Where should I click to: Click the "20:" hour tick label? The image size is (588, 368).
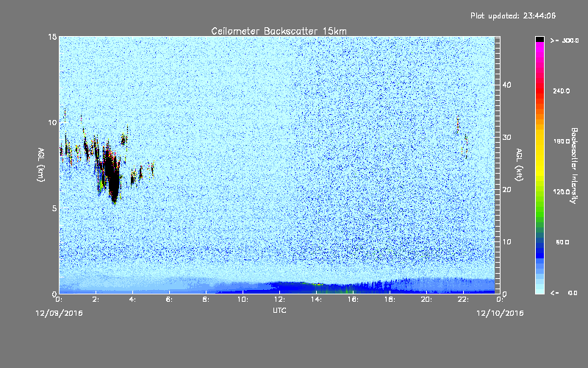pyautogui.click(x=426, y=300)
